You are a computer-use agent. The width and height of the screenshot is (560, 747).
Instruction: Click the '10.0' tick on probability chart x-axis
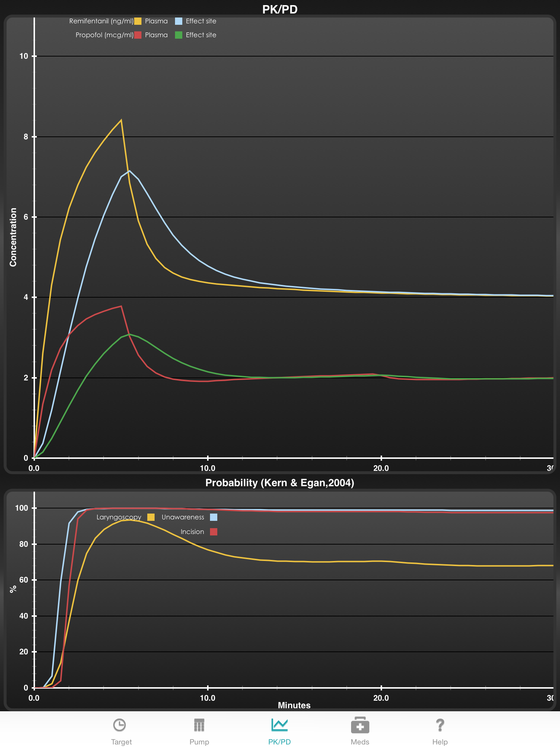(x=208, y=698)
